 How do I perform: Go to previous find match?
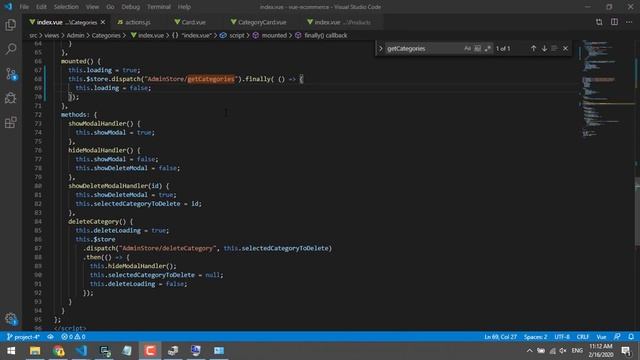coord(533,49)
